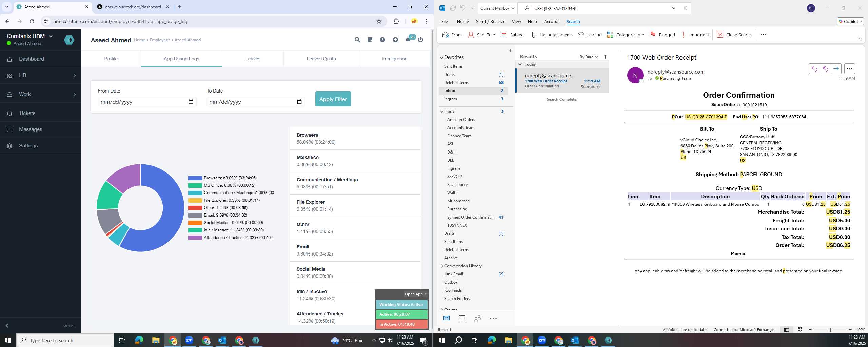This screenshot has width=868, height=347.
Task: Expand Conversation History folder
Action: click(x=442, y=266)
